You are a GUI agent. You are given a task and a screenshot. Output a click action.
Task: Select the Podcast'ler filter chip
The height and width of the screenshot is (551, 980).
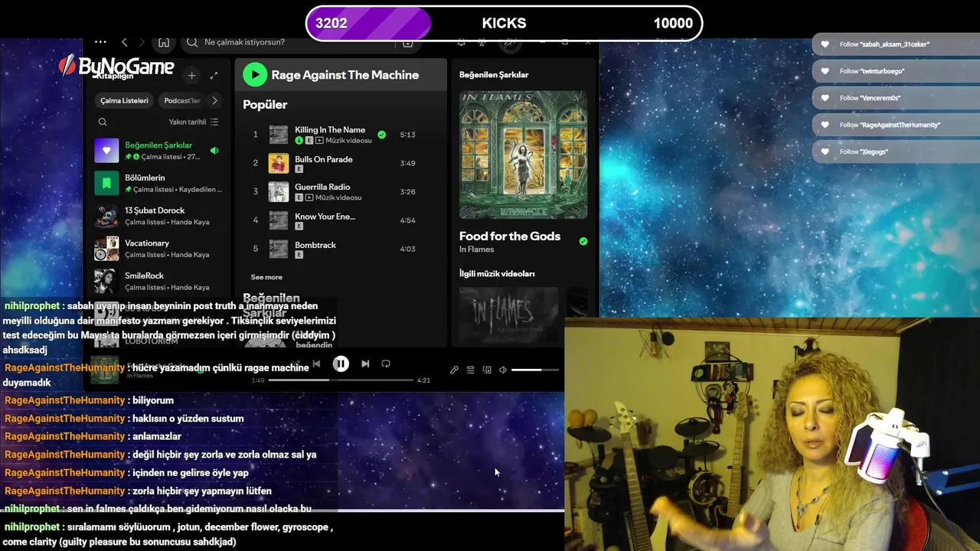tap(182, 100)
